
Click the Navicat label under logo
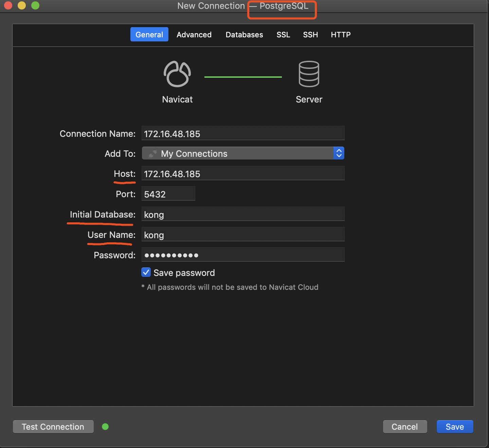tap(177, 99)
